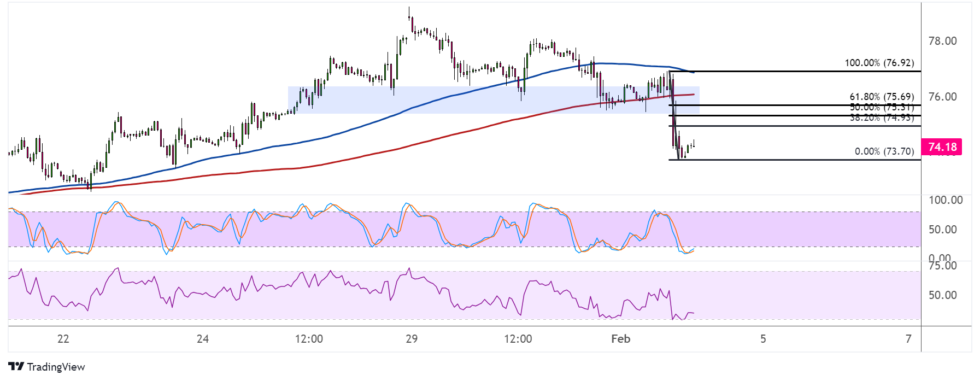This screenshot has height=381, width=980.
Task: Click the TradingView logo
Action: click(47, 367)
